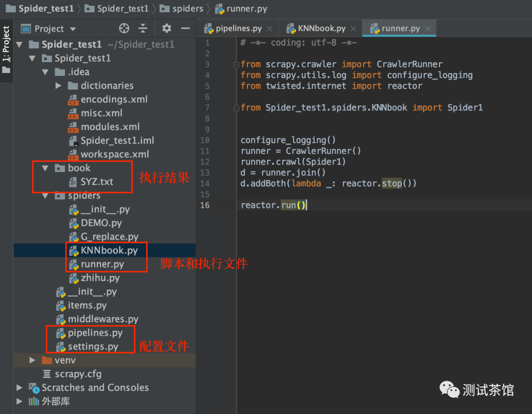Click the scrapy.cfg config file icon

pyautogui.click(x=47, y=374)
